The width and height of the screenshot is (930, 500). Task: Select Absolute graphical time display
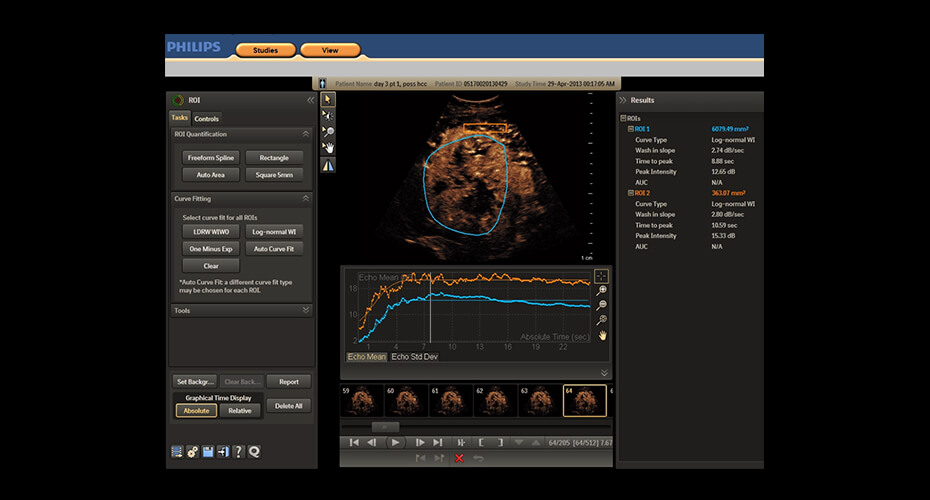click(x=196, y=410)
